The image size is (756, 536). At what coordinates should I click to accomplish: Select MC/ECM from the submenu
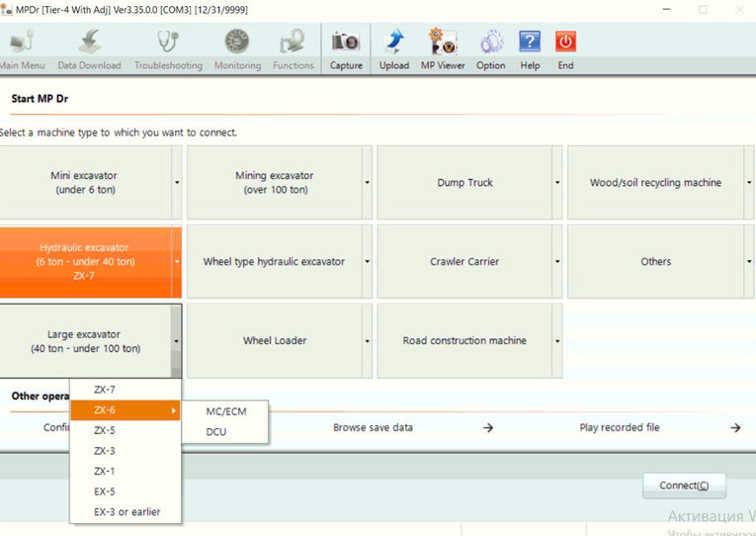click(226, 411)
